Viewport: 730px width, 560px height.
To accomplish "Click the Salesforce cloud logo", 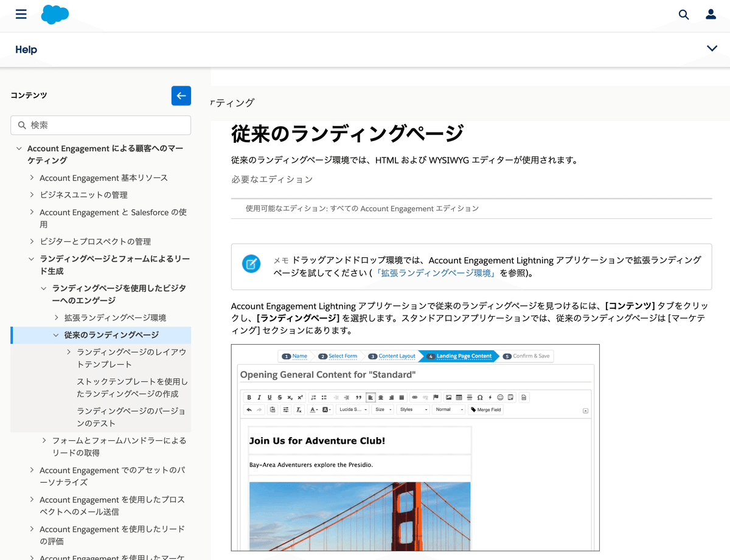I will coord(55,15).
